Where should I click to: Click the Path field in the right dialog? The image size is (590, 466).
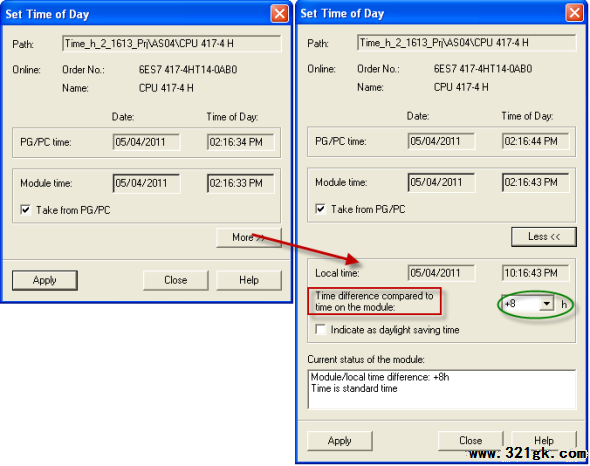tap(467, 43)
